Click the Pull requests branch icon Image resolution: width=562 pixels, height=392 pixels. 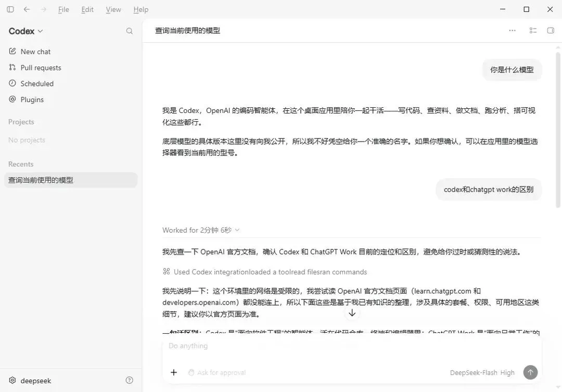[12, 67]
